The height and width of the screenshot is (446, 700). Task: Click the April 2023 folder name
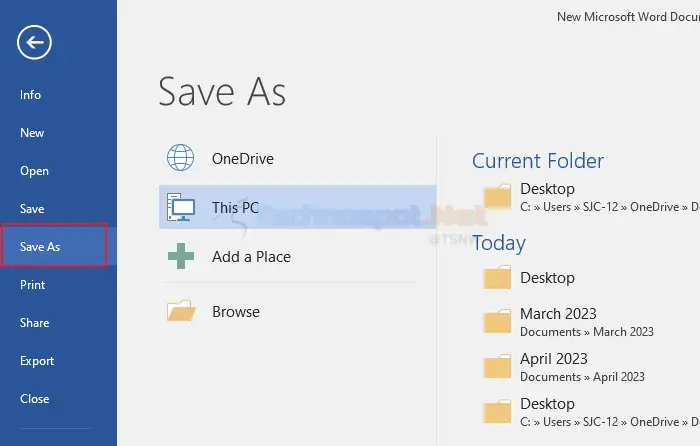[x=554, y=358]
